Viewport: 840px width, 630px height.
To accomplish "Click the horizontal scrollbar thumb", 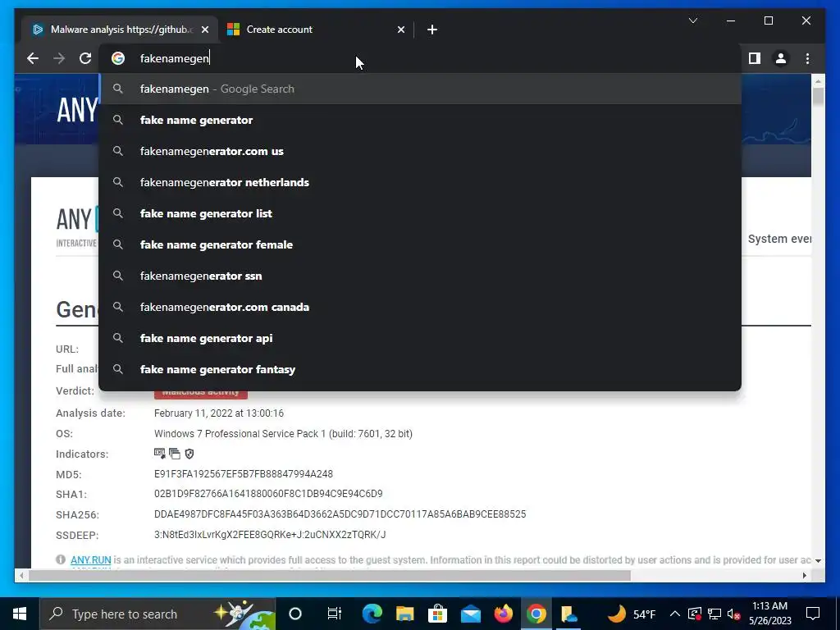I will tap(330, 575).
